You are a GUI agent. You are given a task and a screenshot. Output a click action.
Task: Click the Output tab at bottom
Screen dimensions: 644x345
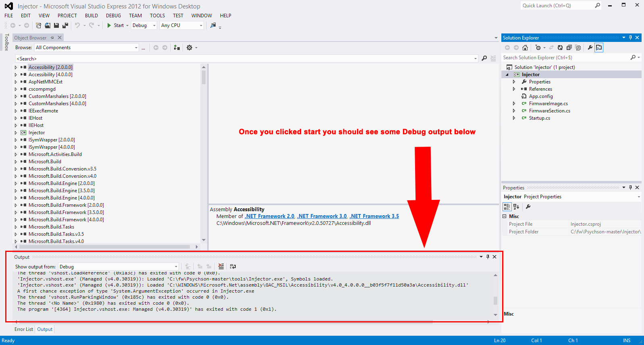pos(45,329)
